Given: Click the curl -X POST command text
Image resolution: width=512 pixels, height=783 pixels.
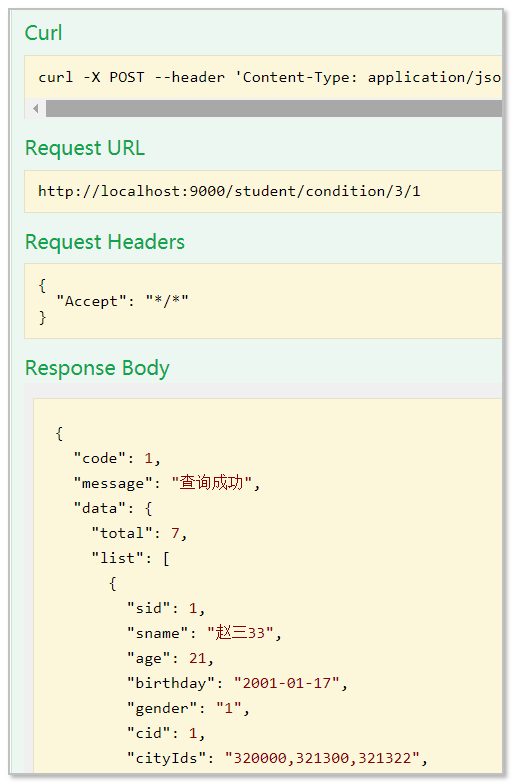Looking at the screenshot, I should pos(270,77).
